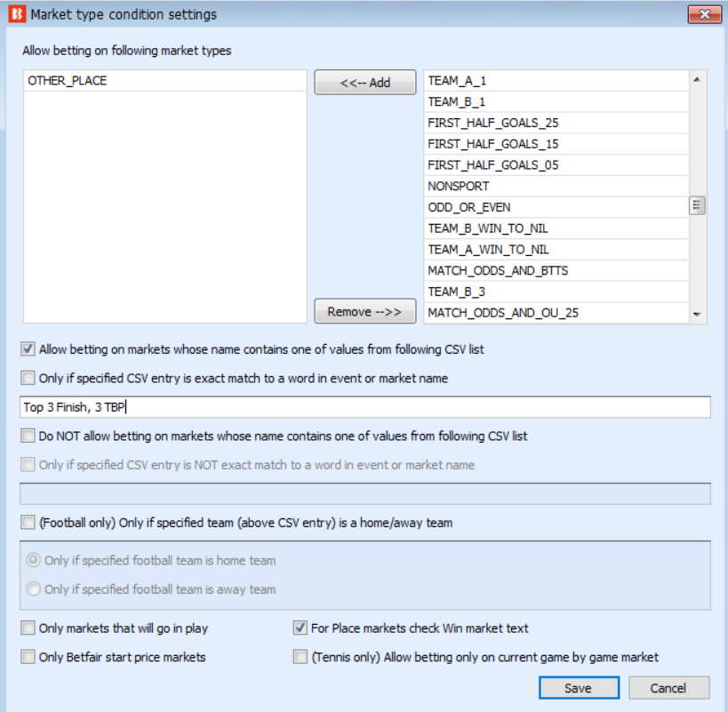Click the <<-- Add button
Screen dimensions: 728x712
[x=365, y=83]
